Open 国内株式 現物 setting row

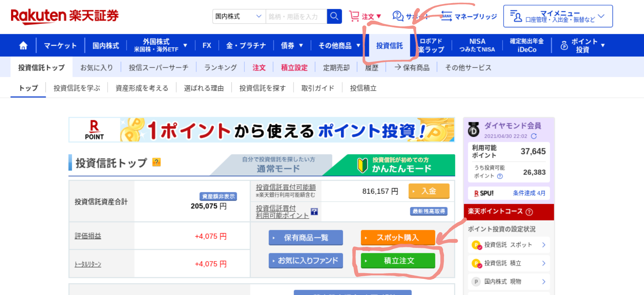(x=509, y=282)
